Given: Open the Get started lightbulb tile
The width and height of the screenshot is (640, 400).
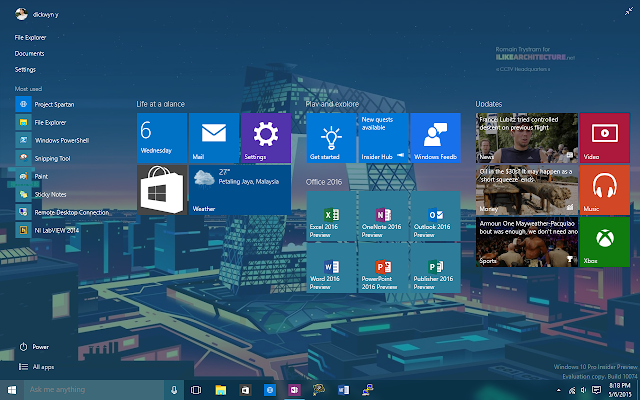Looking at the screenshot, I should pyautogui.click(x=331, y=138).
